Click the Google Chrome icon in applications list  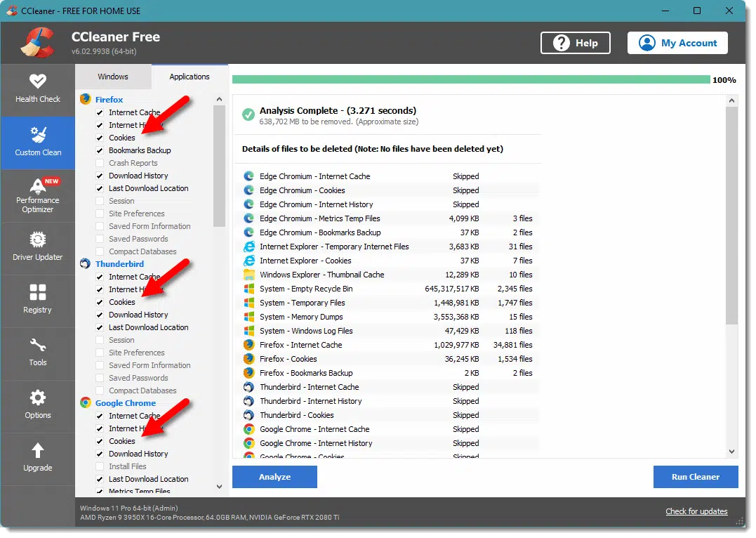pos(86,402)
